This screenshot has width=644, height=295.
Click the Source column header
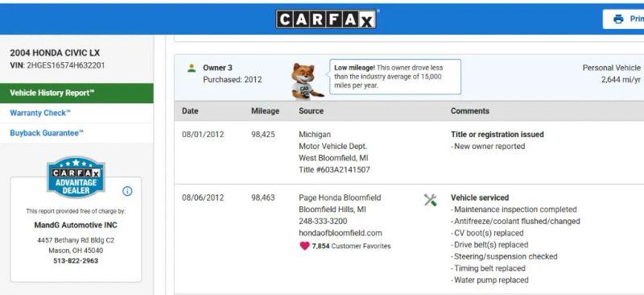[311, 110]
